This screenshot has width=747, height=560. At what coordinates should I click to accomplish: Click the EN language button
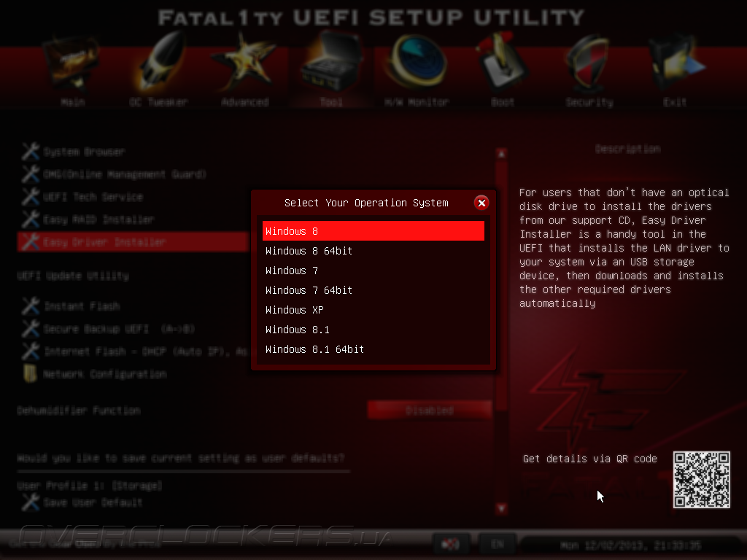pyautogui.click(x=498, y=544)
